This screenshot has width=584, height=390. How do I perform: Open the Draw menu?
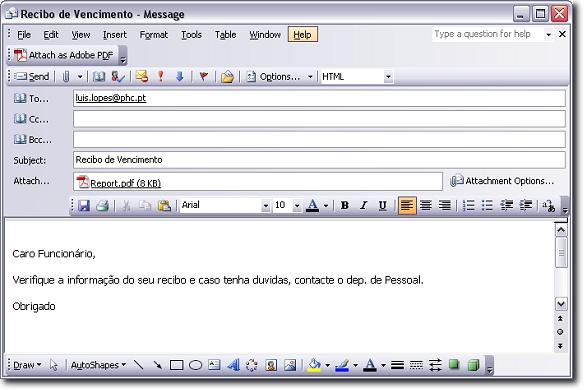tap(27, 365)
